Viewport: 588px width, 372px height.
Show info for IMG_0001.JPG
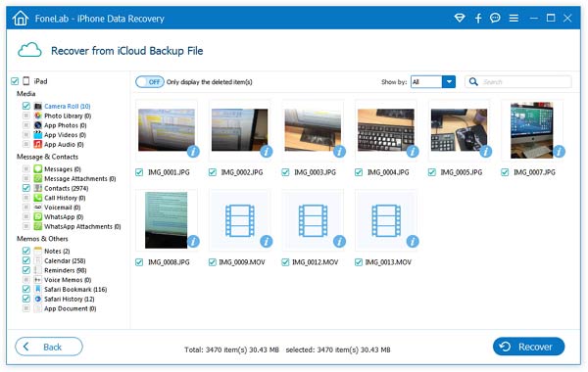point(193,152)
